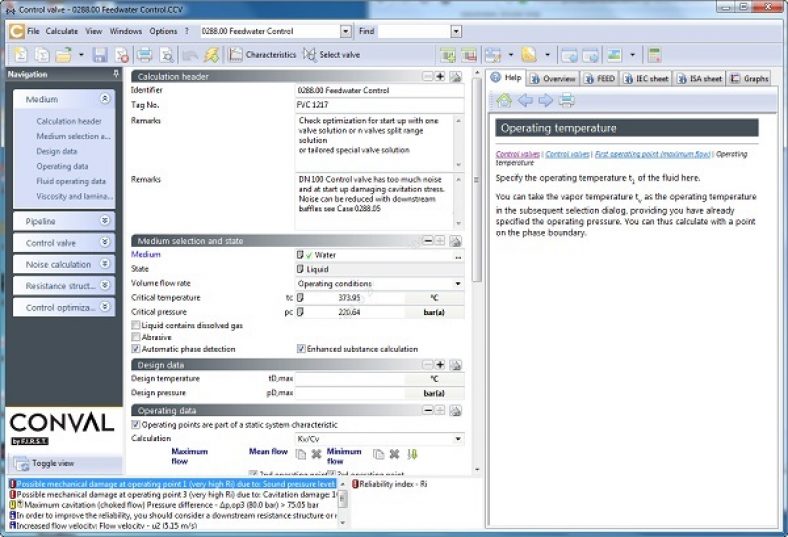This screenshot has height=537, width=788.
Task: Click copy icon next to Mean flow
Action: point(301,454)
